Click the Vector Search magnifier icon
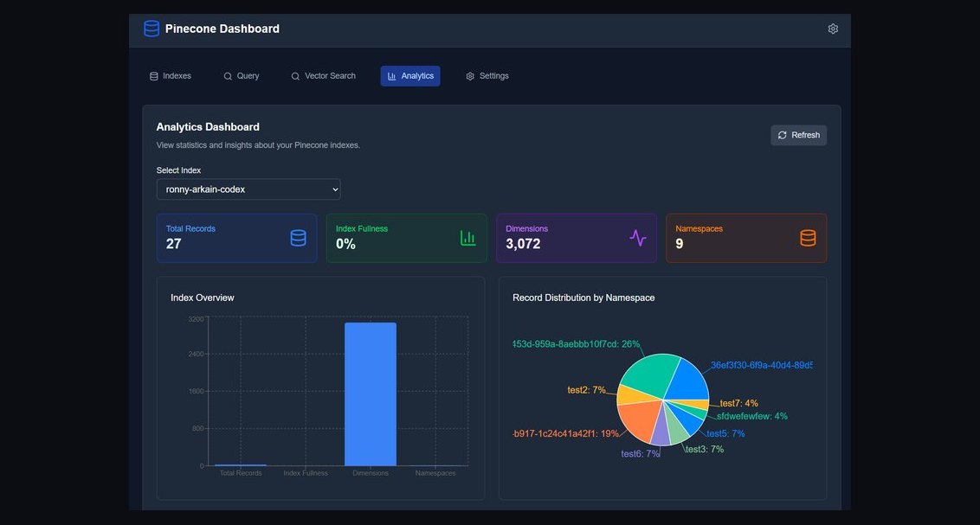The height and width of the screenshot is (525, 980). (x=295, y=76)
